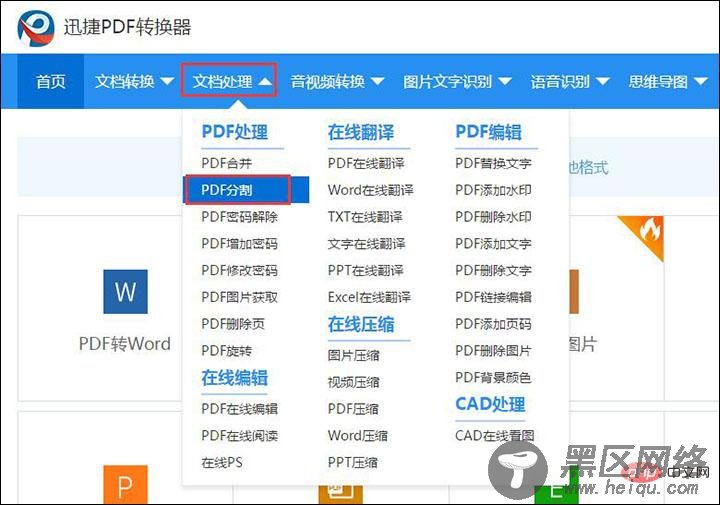This screenshot has height=505, width=720.
Task: Open PDF在线阅读
Action: point(239,435)
